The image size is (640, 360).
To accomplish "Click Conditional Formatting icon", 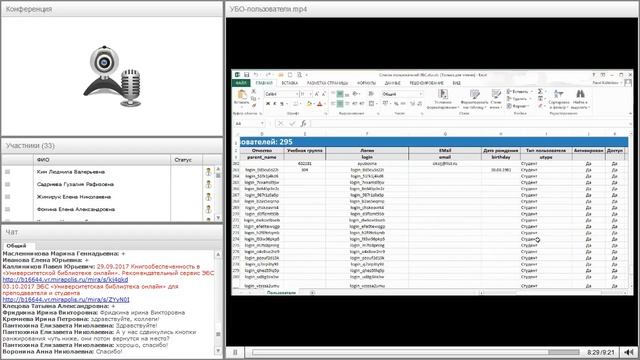I will (x=443, y=94).
